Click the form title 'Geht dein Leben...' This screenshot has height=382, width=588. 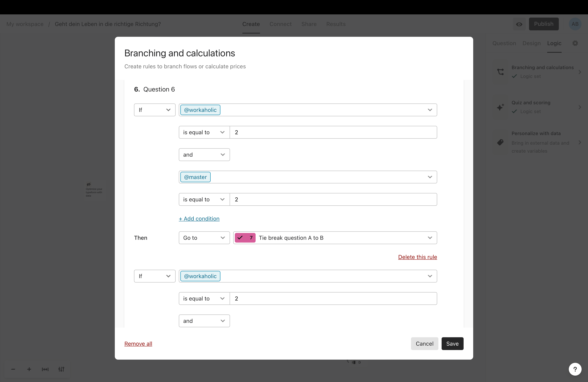click(108, 24)
